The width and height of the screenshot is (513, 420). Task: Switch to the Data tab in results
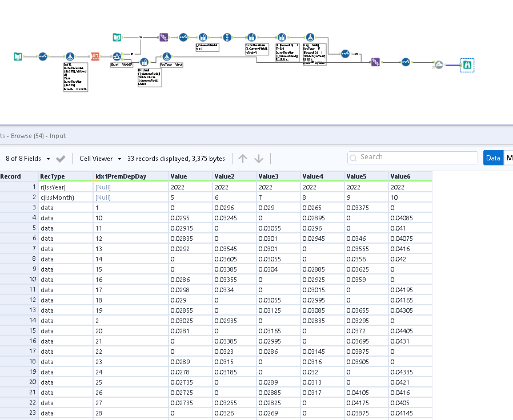pyautogui.click(x=492, y=157)
